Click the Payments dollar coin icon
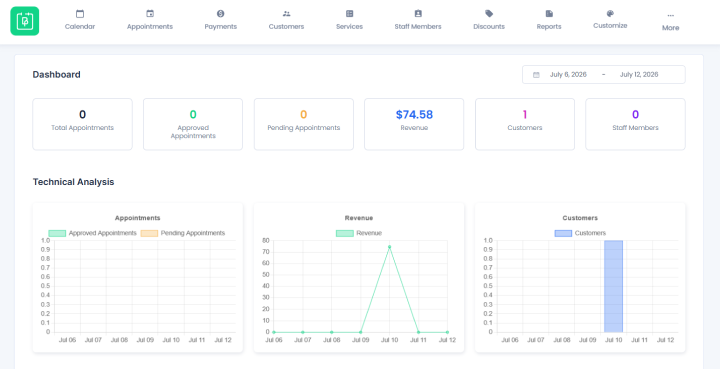This screenshot has height=369, width=720. tap(220, 14)
